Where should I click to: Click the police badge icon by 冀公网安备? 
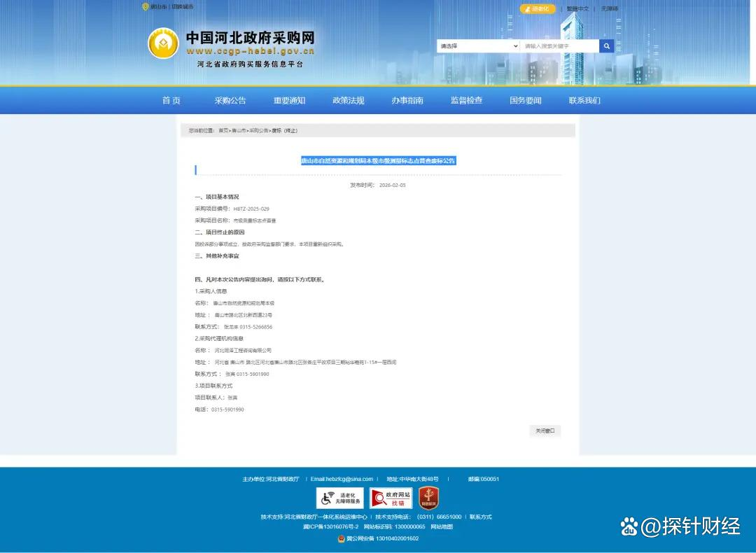point(341,538)
